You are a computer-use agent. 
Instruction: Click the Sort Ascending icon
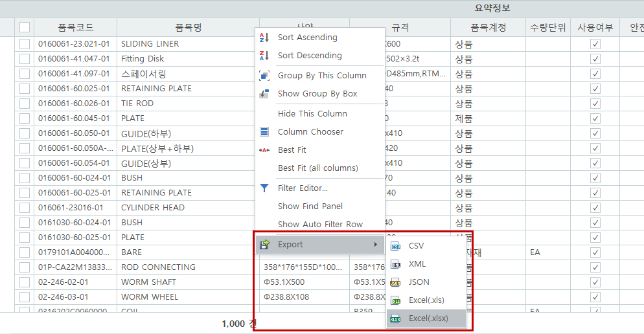pos(264,38)
